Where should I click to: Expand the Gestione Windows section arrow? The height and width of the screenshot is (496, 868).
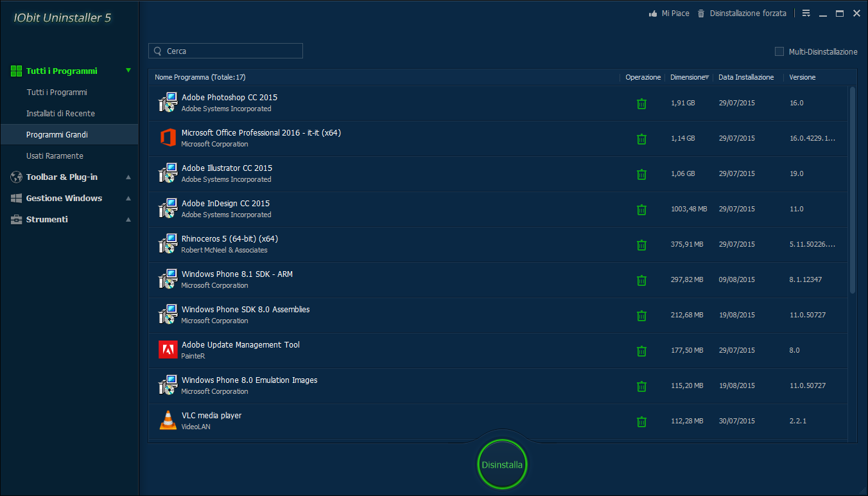(128, 199)
